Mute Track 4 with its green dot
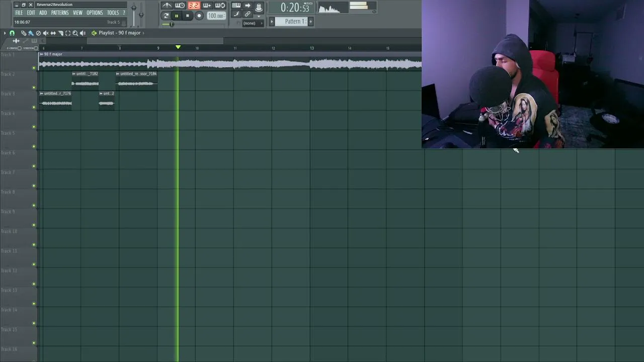 [x=34, y=127]
